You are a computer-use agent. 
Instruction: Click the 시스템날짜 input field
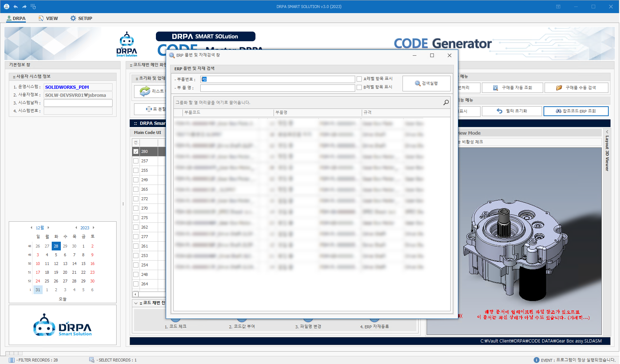point(78,103)
